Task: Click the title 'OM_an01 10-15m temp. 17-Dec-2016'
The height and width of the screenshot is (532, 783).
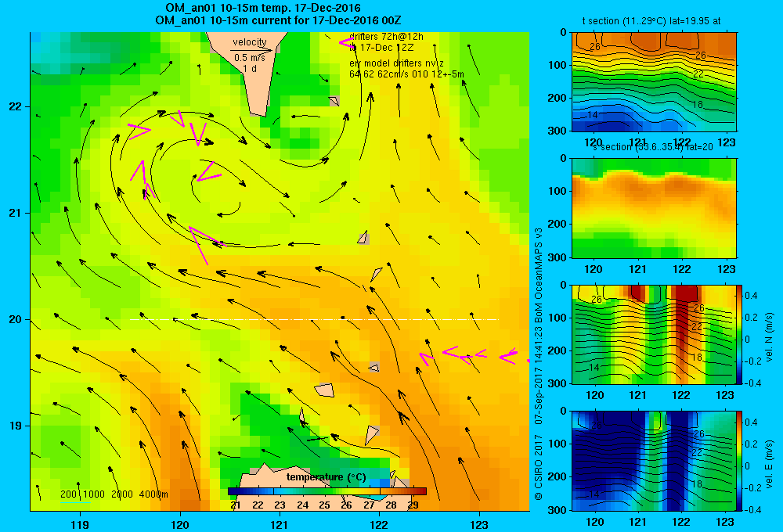Action: 263,8
